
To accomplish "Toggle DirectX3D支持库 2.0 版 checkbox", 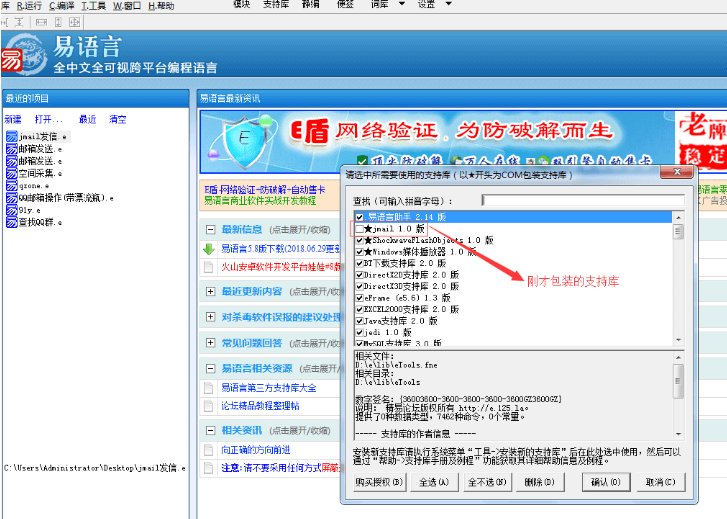I will click(x=359, y=286).
